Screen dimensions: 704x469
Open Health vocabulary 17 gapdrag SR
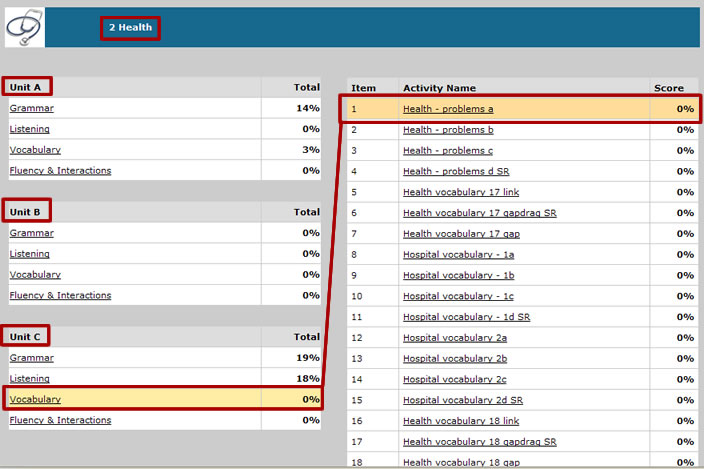[480, 213]
